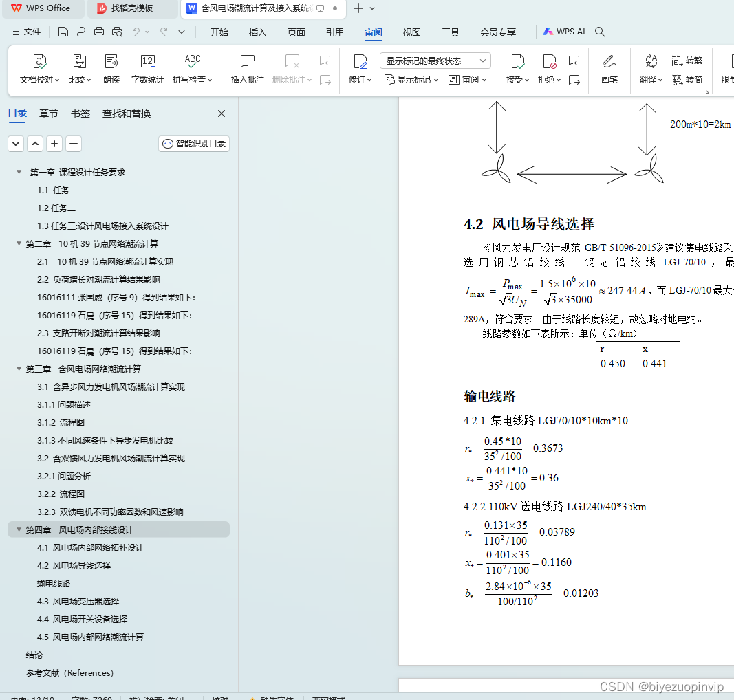Click previous comment icon beside 删除批注
The height and width of the screenshot is (700, 734).
(325, 61)
